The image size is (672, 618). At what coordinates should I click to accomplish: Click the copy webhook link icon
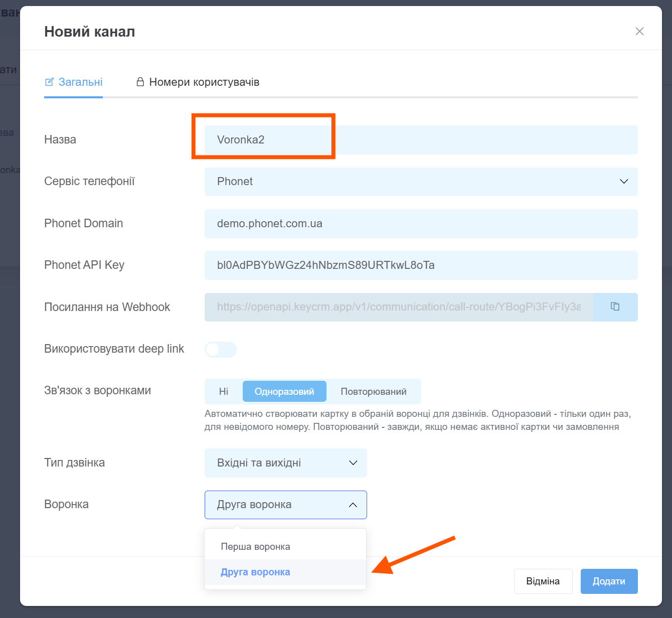[x=615, y=306]
